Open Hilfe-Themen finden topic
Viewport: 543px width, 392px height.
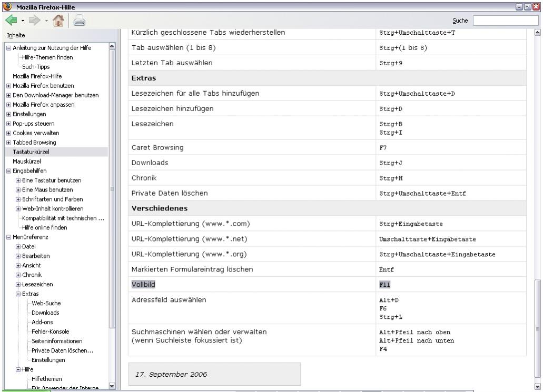47,57
